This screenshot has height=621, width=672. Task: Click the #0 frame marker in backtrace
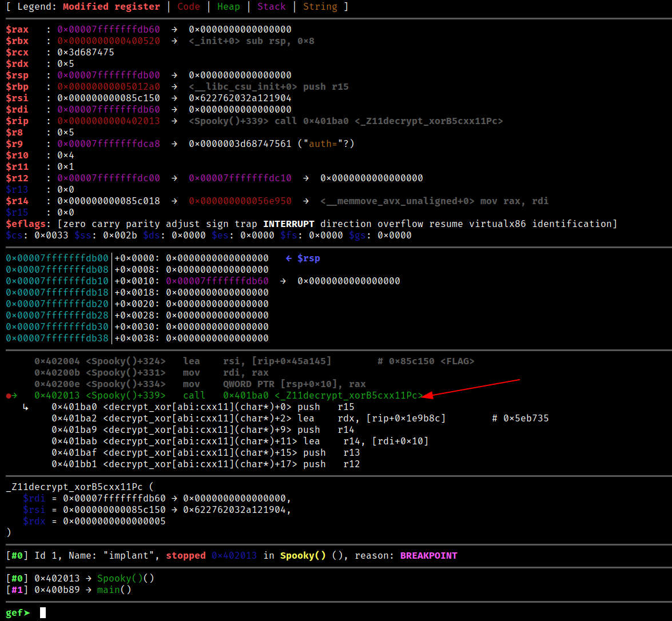[x=14, y=578]
